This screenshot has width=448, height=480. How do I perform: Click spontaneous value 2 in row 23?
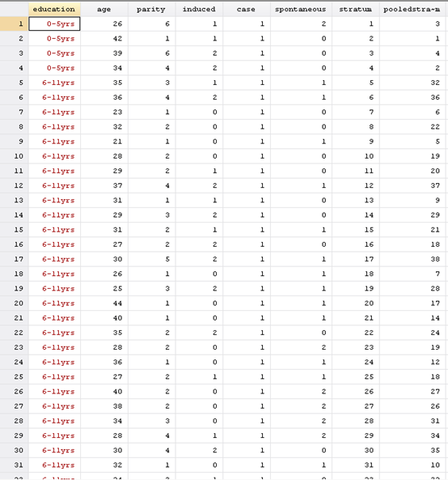[301, 347]
